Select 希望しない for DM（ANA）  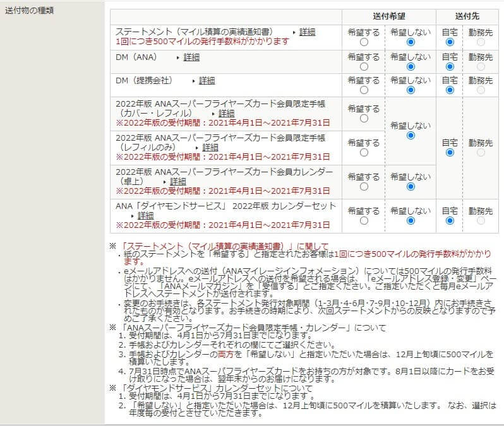(x=411, y=66)
